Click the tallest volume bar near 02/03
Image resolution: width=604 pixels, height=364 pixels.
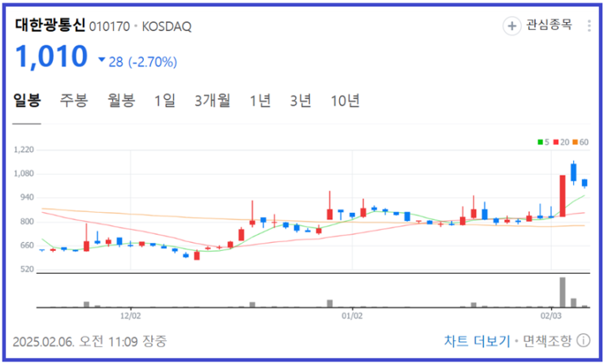click(x=563, y=292)
